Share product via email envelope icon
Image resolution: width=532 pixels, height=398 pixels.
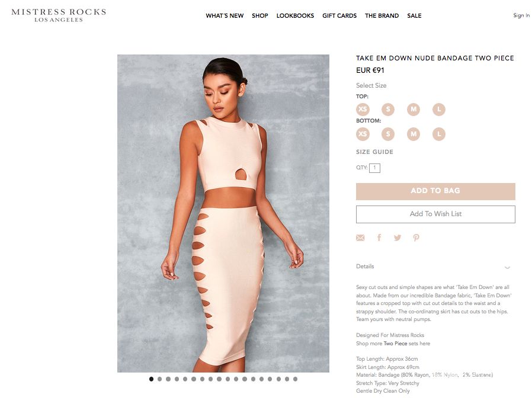[x=360, y=238]
